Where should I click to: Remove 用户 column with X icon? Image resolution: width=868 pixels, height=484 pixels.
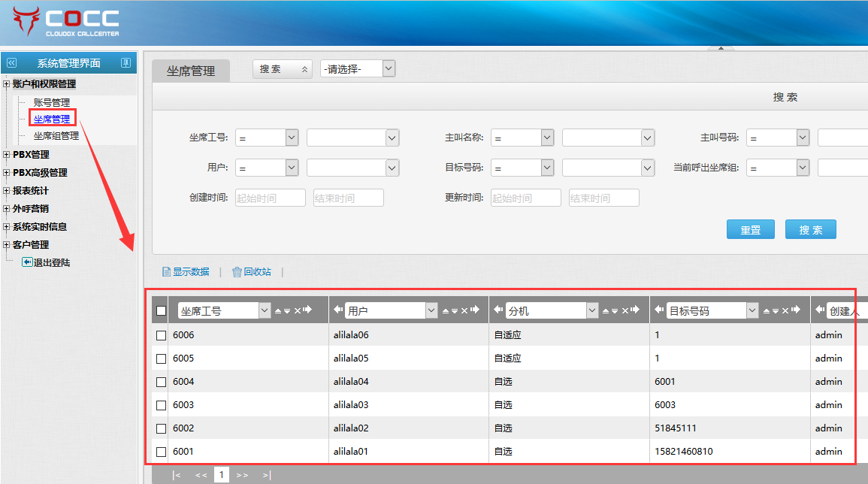[464, 310]
